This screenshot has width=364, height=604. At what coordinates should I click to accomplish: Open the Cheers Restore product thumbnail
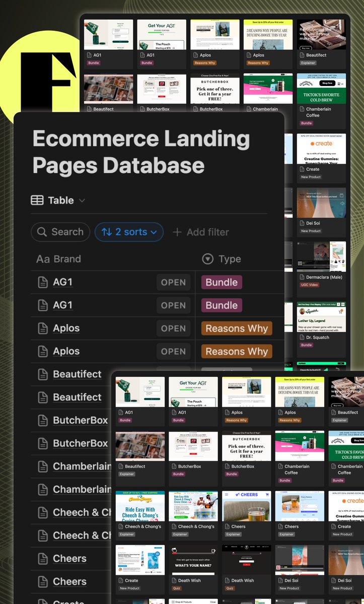300,506
